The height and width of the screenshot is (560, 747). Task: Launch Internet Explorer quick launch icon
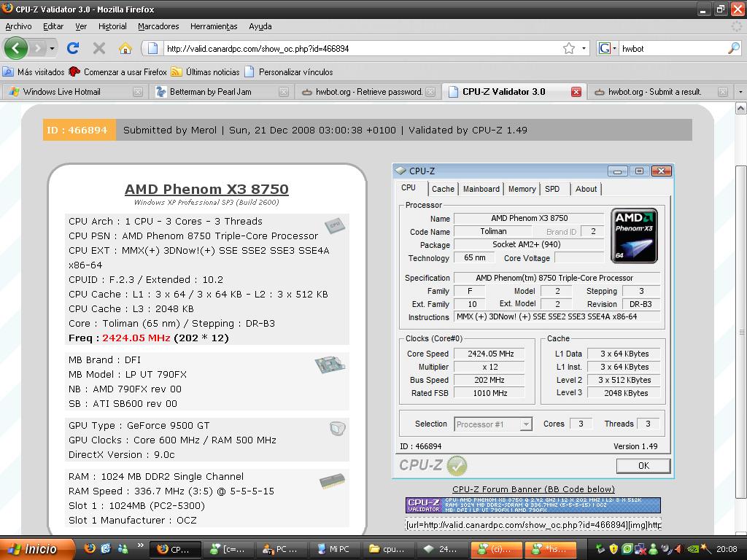(x=106, y=548)
